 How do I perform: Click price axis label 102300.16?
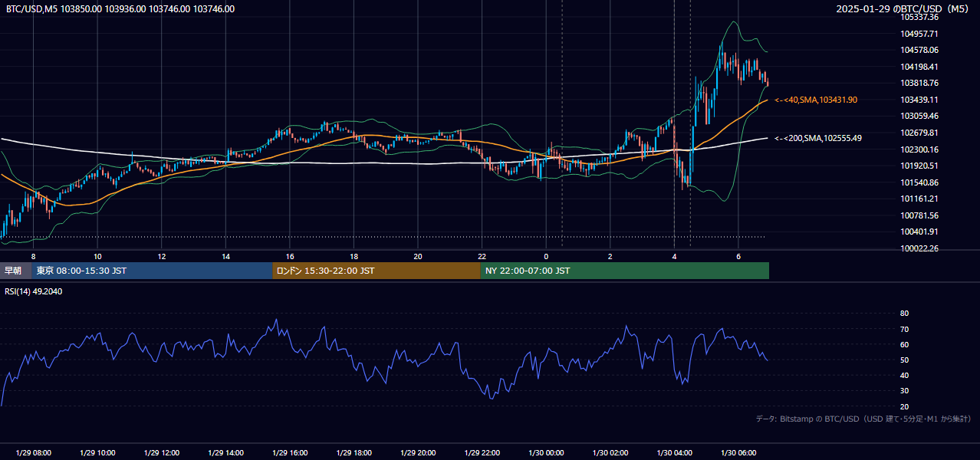point(919,149)
